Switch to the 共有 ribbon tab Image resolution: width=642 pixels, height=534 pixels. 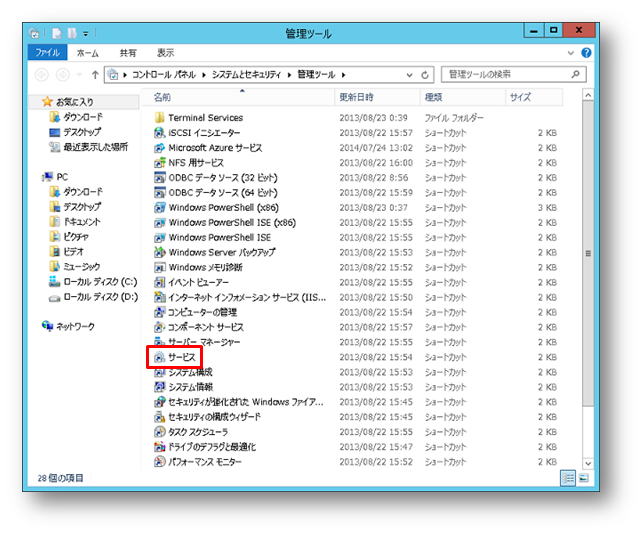pyautogui.click(x=128, y=53)
